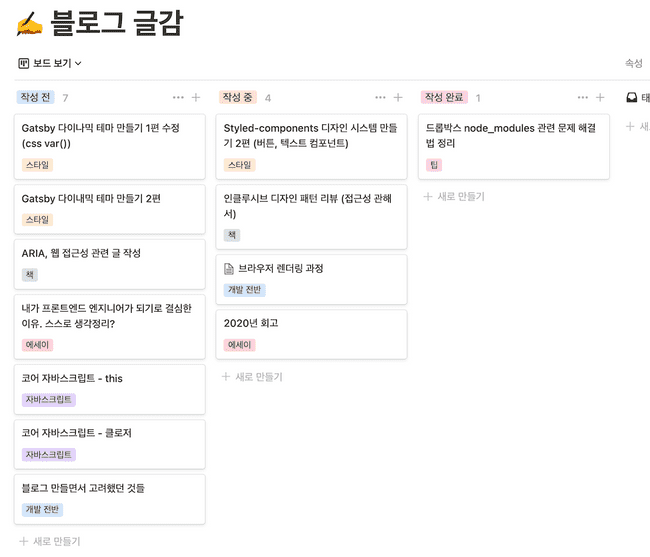Click the 작성 중 group label
The height and width of the screenshot is (557, 650).
click(x=238, y=97)
